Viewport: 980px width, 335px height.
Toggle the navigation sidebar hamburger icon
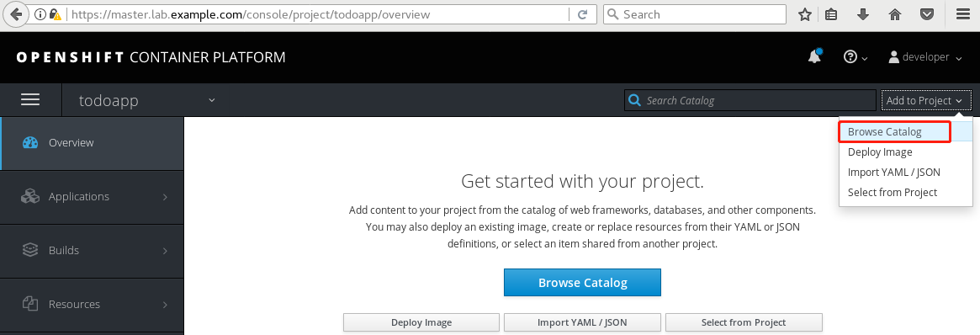30,100
